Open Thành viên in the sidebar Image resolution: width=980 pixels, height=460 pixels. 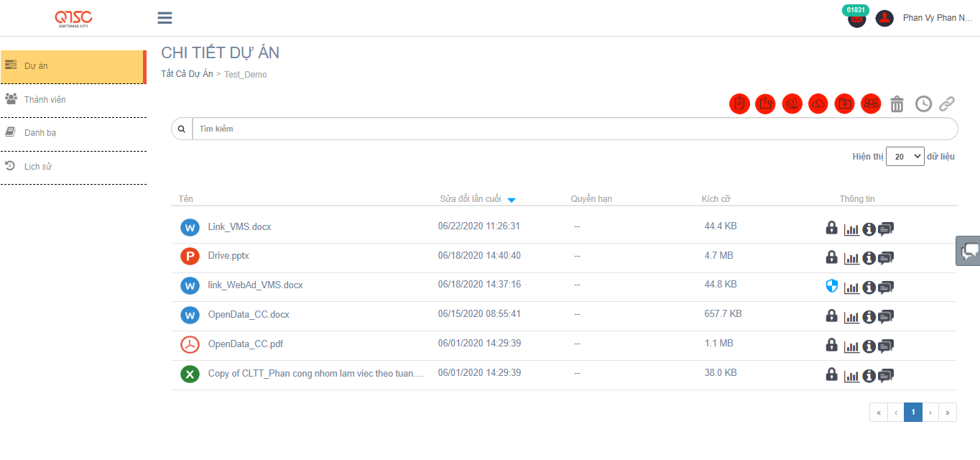tap(45, 100)
